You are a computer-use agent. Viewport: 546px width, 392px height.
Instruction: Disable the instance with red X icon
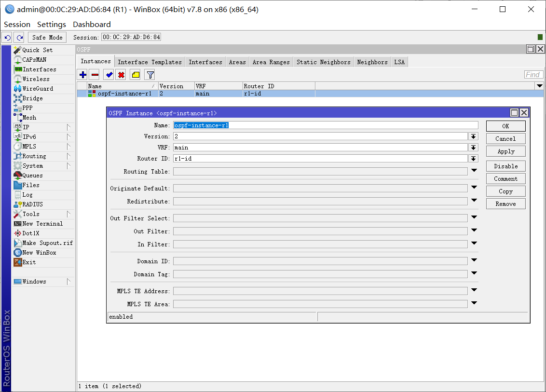[x=121, y=75]
